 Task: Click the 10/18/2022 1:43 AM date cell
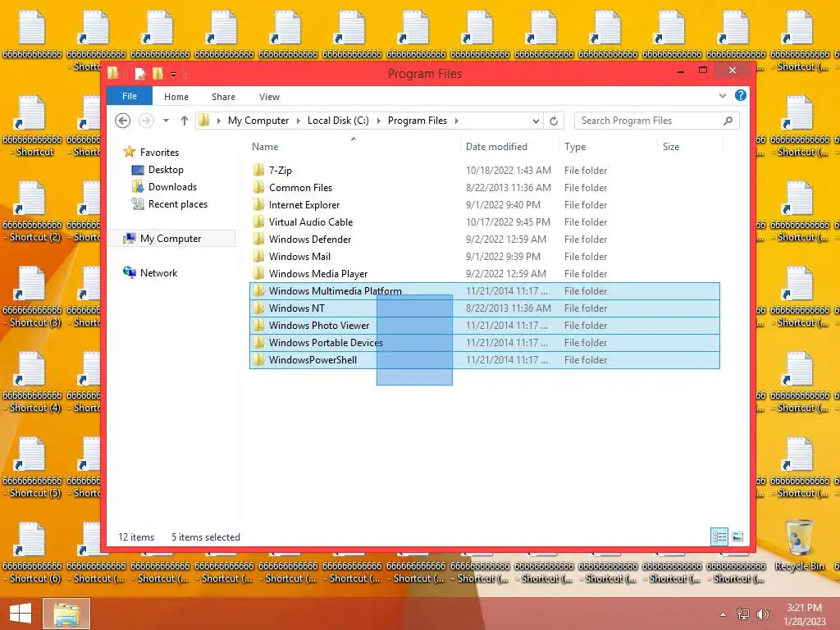[x=508, y=171]
